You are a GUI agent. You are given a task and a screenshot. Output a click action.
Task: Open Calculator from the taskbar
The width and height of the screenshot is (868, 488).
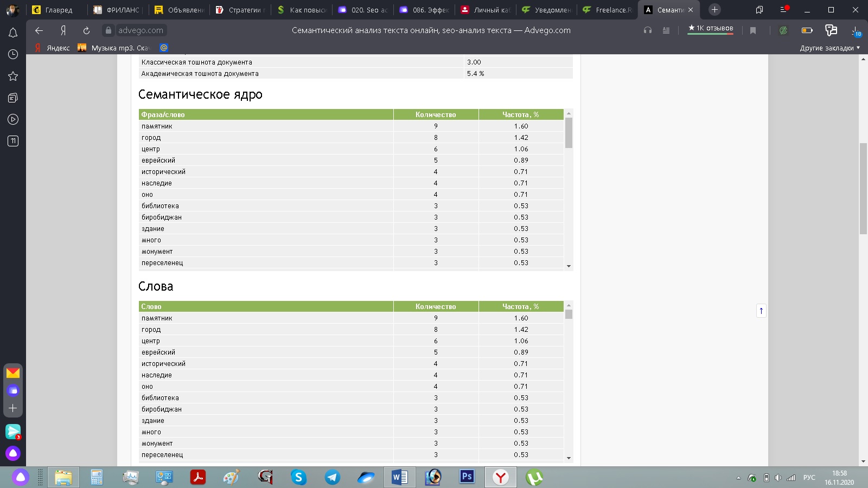click(97, 477)
